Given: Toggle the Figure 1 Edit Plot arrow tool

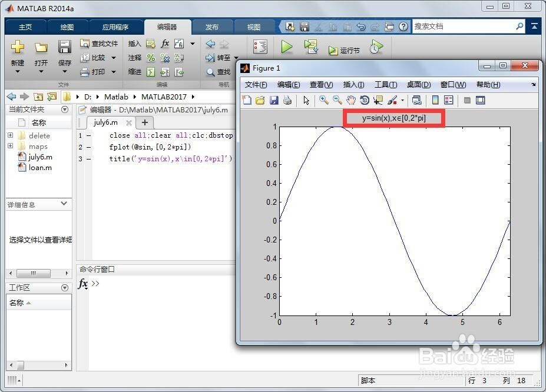Looking at the screenshot, I should [x=306, y=101].
